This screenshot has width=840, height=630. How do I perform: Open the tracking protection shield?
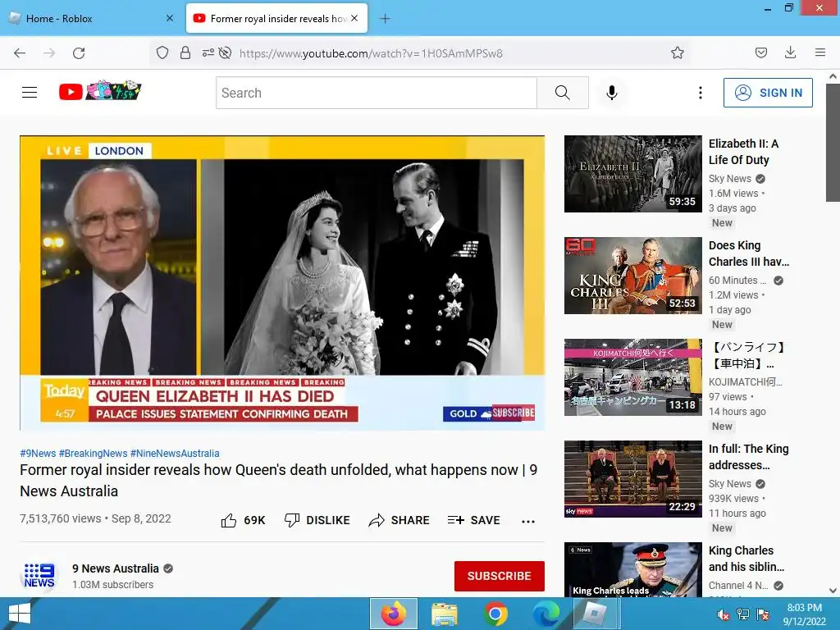click(162, 52)
